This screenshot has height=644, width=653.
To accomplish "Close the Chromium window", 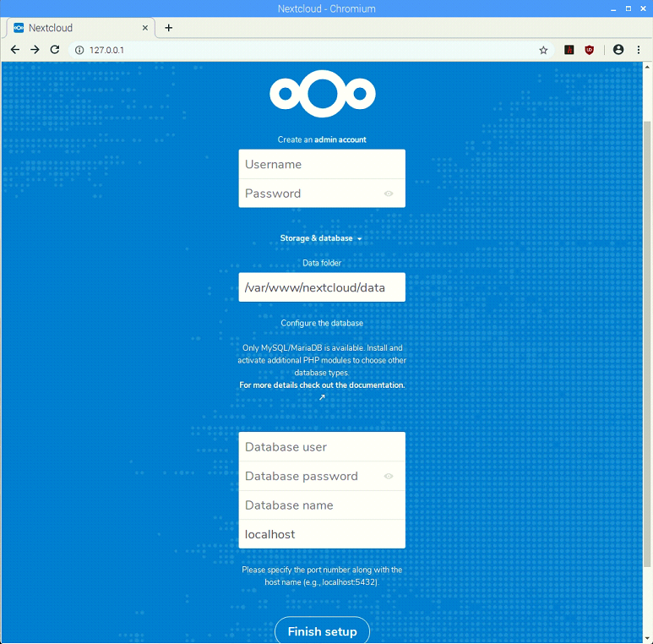I will click(643, 8).
